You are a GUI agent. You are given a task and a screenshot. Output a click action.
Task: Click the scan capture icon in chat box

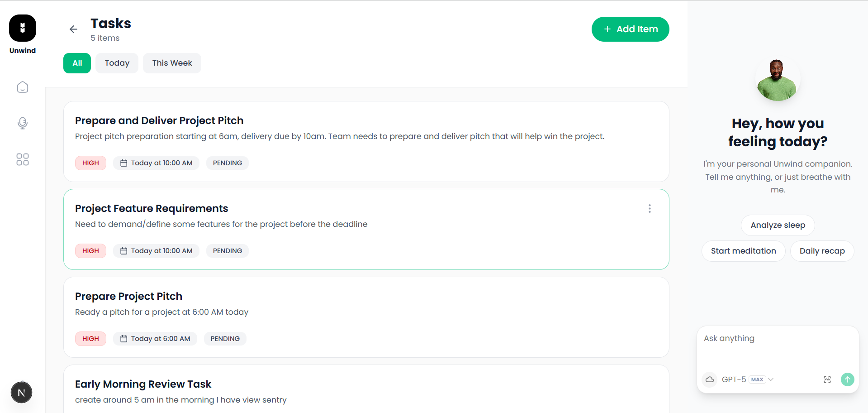pyautogui.click(x=827, y=379)
